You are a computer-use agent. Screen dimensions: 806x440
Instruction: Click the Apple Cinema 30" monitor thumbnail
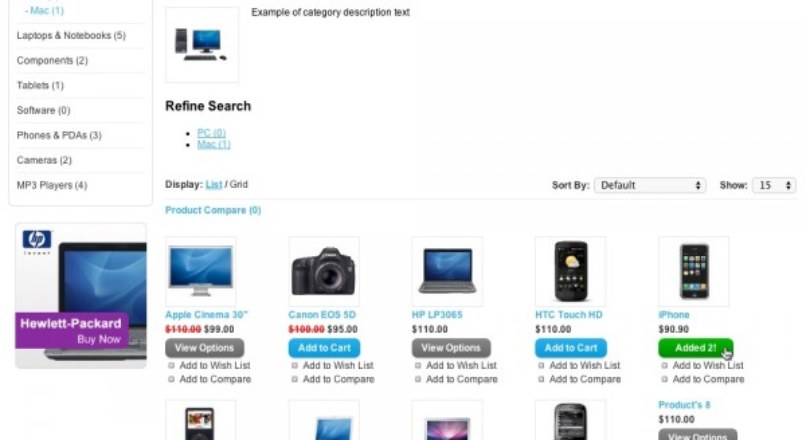201,271
